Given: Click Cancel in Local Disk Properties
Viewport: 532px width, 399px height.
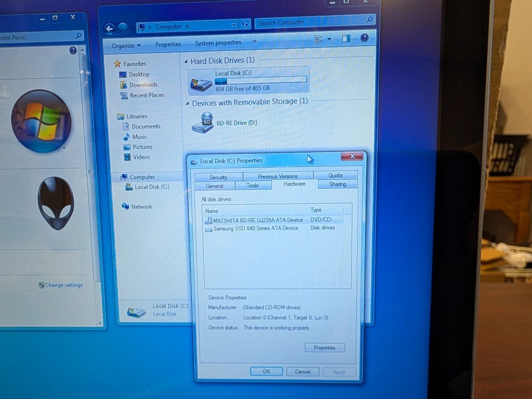Looking at the screenshot, I should tap(303, 372).
